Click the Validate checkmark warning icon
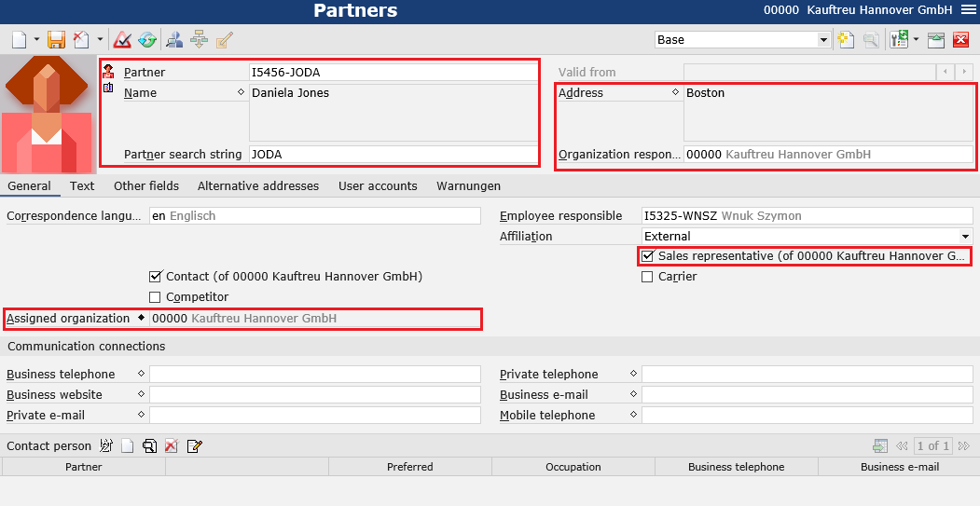Image resolution: width=980 pixels, height=506 pixels. tap(122, 40)
